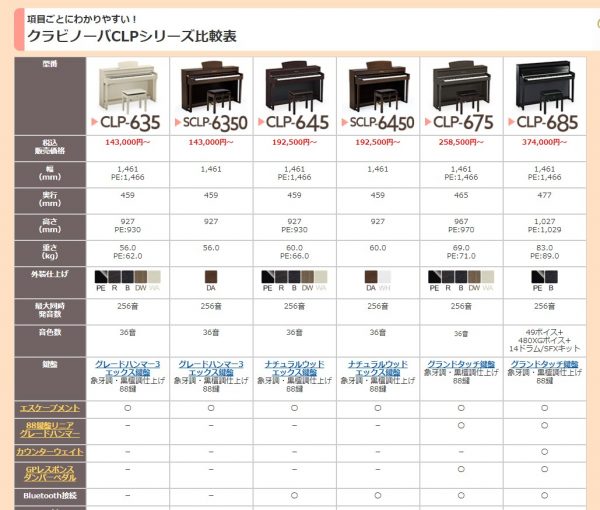This screenshot has width=600, height=510.
Task: Click the 49ボイス+480XGボイス voice count cell
Action: coord(545,341)
